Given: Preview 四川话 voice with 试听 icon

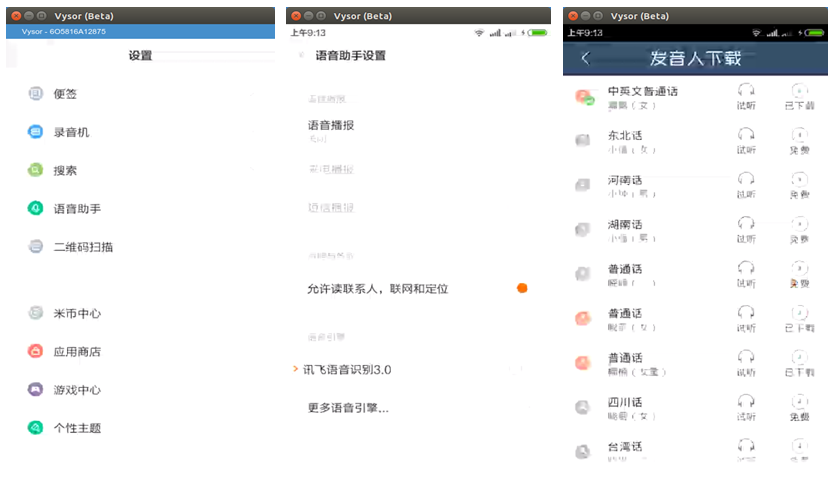Looking at the screenshot, I should pyautogui.click(x=746, y=401).
